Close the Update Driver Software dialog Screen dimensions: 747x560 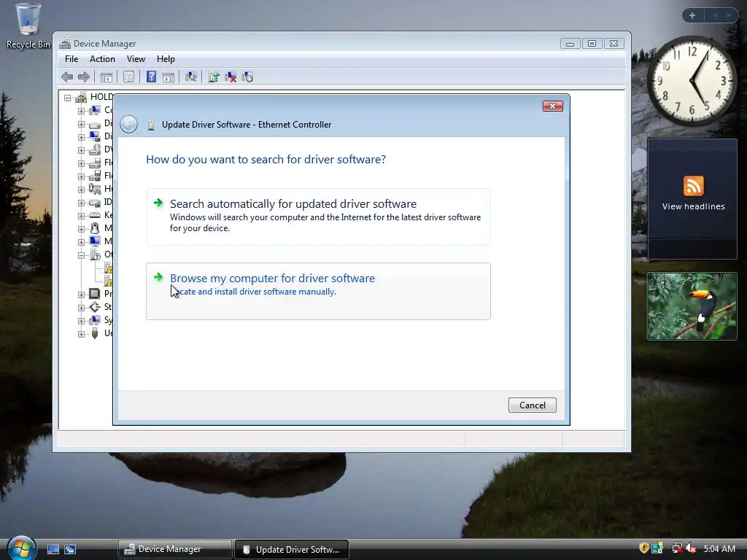(553, 106)
